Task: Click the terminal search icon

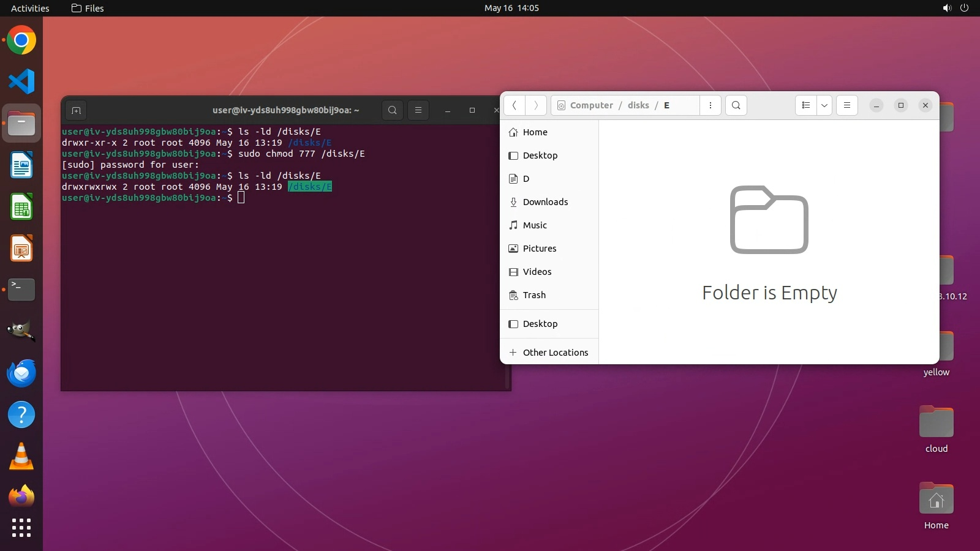Action: point(393,110)
